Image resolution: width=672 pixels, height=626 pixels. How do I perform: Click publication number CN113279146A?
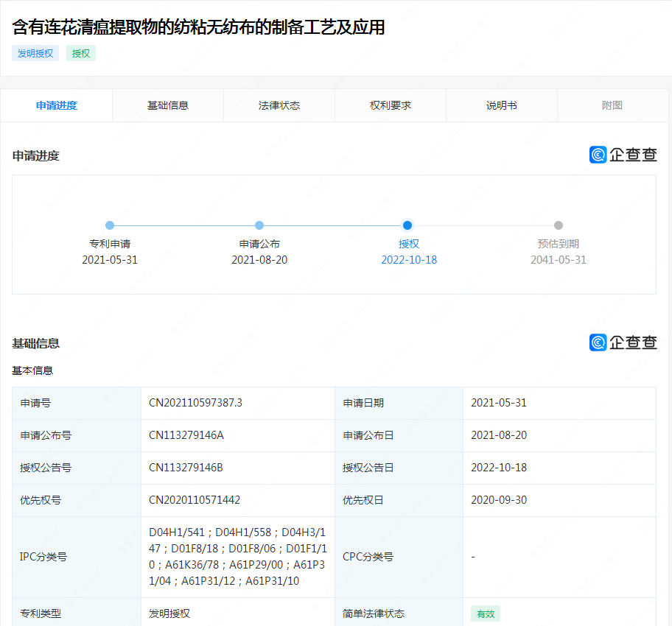coord(186,435)
